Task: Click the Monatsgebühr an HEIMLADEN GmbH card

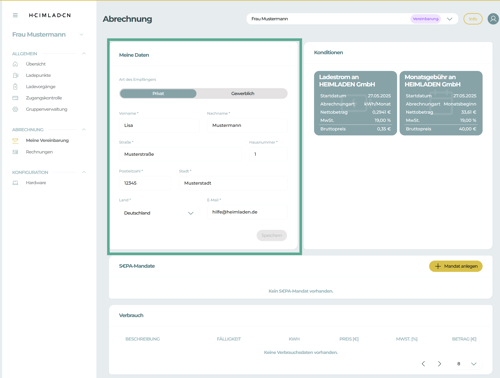Action: coord(441,103)
